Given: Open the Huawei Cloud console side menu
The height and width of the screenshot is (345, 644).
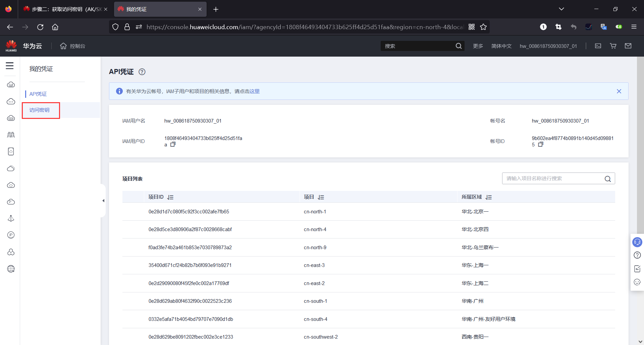Looking at the screenshot, I should coord(10,66).
